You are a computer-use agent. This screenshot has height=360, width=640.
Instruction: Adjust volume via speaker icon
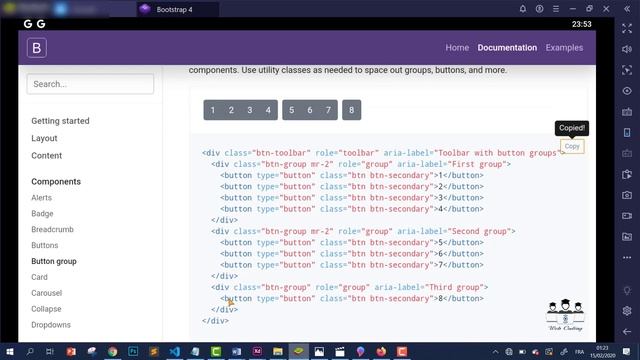coord(627,49)
